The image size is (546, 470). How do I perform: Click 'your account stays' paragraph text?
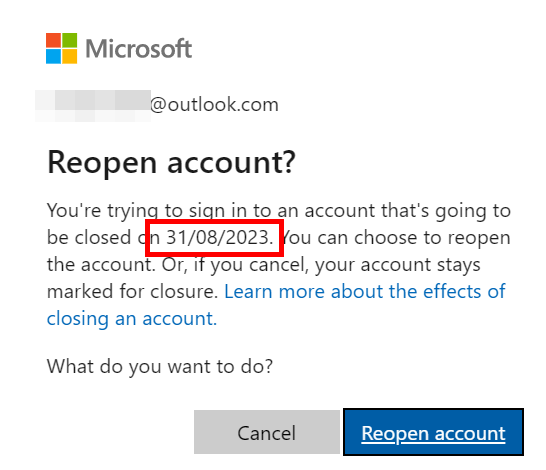(398, 265)
